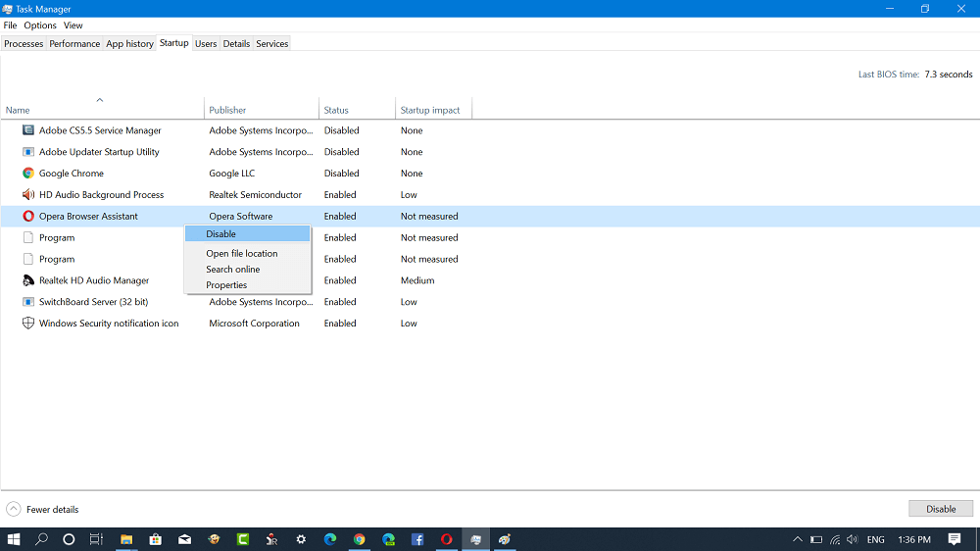Open Facebook app on the taskbar

click(x=417, y=539)
